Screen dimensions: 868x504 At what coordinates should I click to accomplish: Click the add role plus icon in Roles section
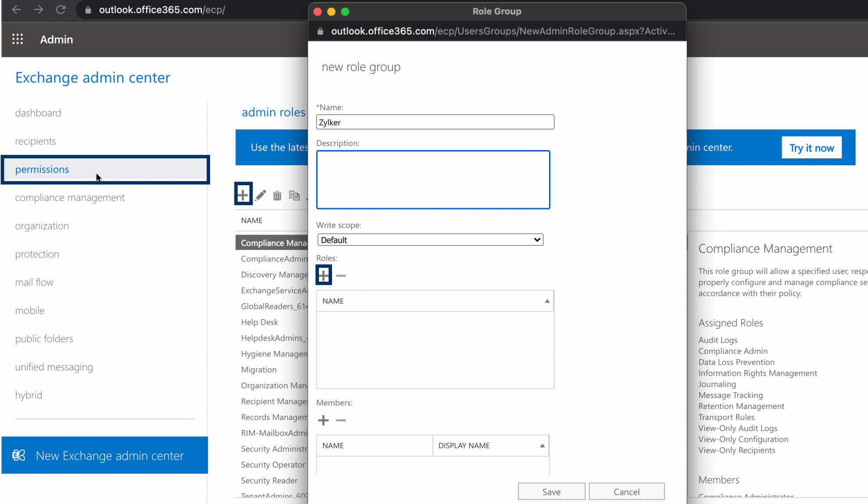point(324,275)
